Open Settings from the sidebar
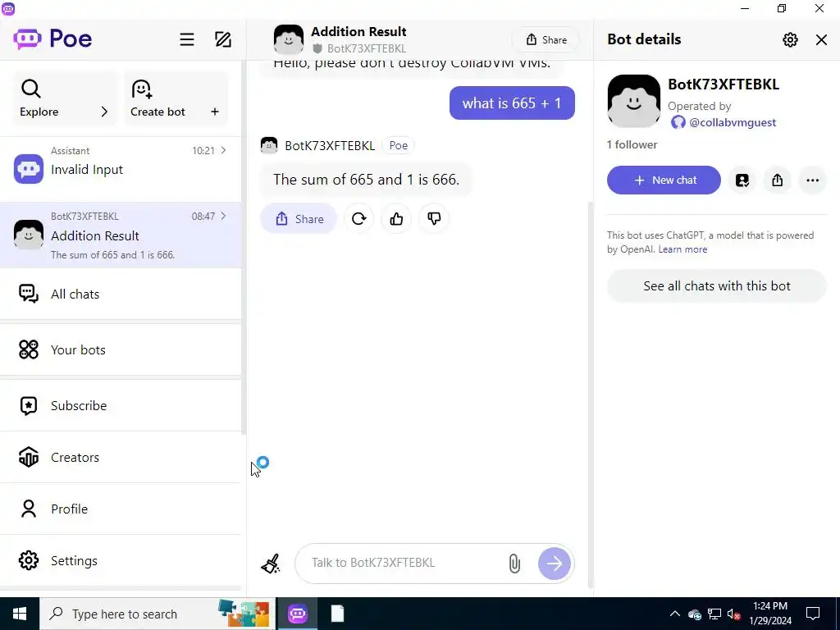840x630 pixels. (x=121, y=561)
